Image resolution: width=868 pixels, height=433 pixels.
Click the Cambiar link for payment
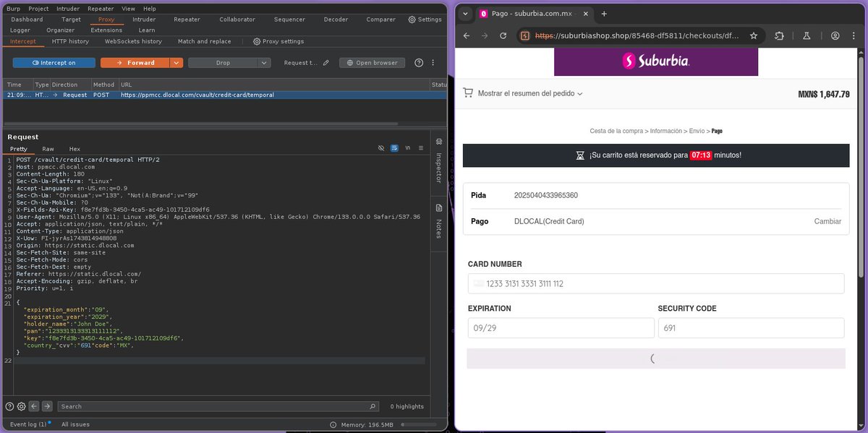(827, 221)
